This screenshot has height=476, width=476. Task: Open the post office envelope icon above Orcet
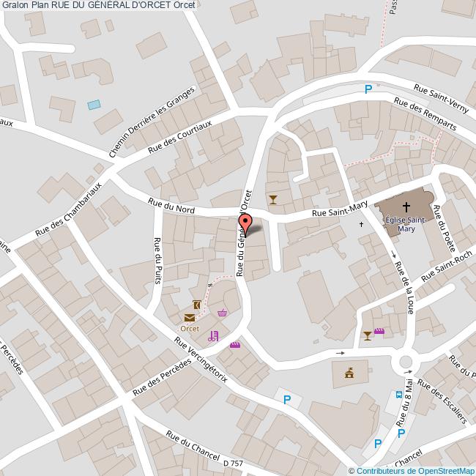[x=190, y=317]
